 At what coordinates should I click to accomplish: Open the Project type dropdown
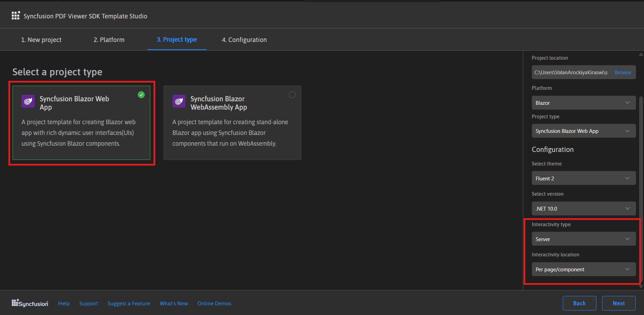[584, 131]
